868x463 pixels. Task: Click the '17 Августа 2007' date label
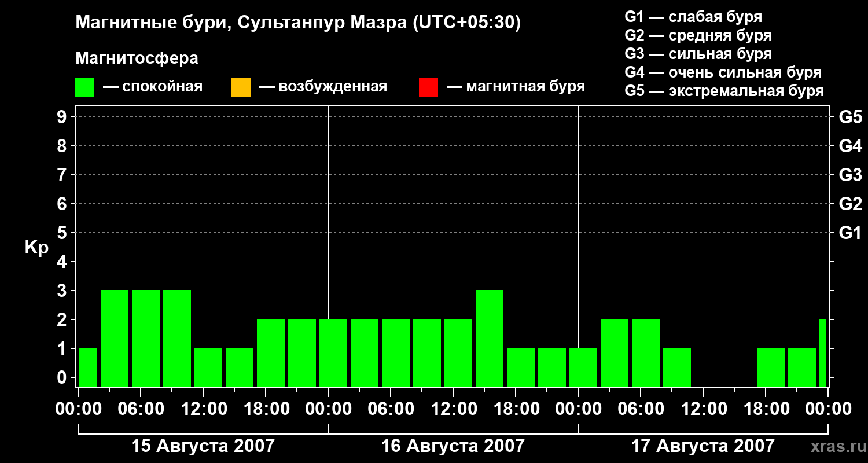[x=703, y=446]
